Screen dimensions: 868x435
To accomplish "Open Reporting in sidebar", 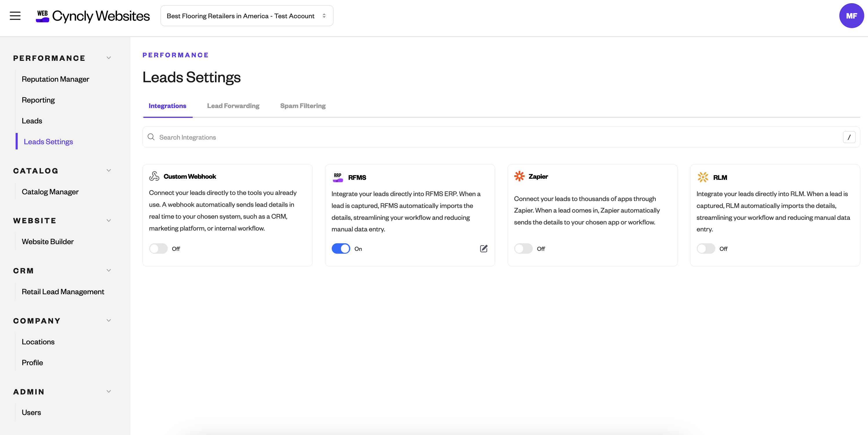I will point(38,100).
